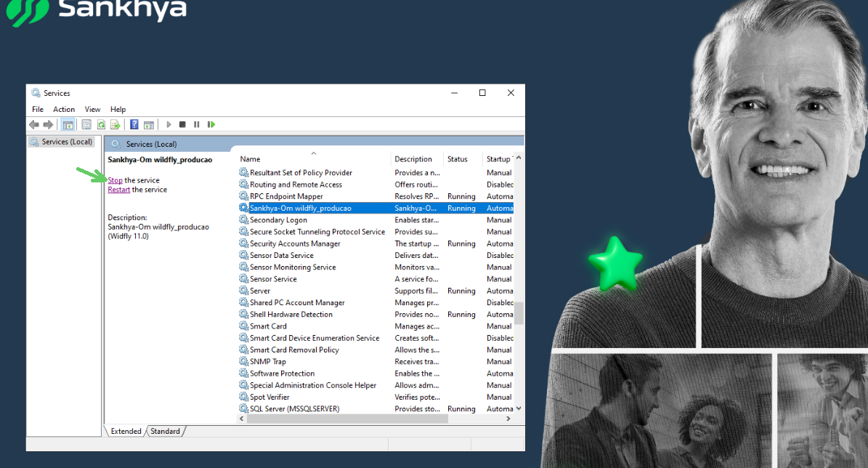This screenshot has width=868, height=468.
Task: Open the Action menu
Action: 64,109
